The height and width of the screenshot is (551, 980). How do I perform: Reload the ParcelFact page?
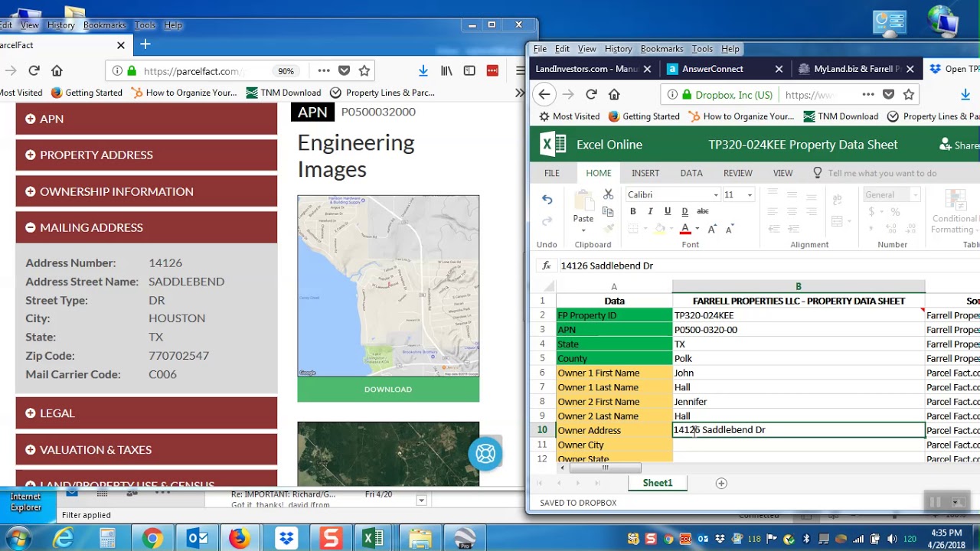pos(34,70)
